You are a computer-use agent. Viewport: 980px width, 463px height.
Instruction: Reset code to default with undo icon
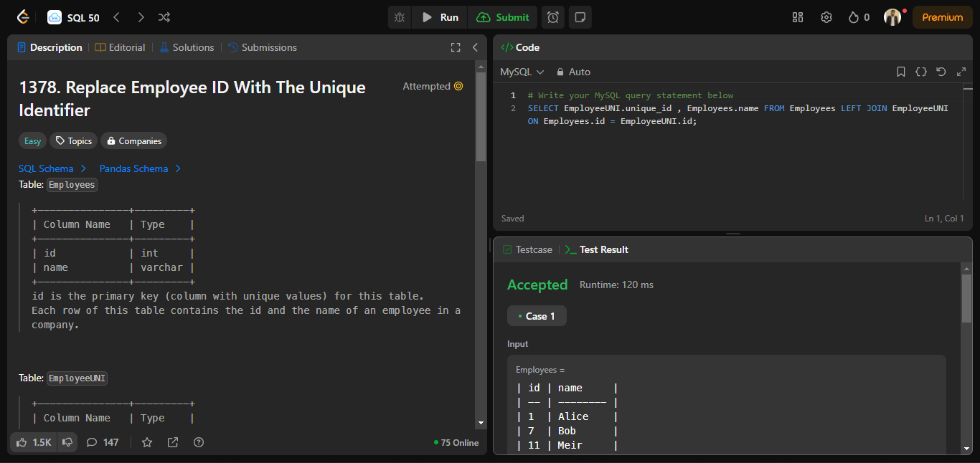click(941, 72)
